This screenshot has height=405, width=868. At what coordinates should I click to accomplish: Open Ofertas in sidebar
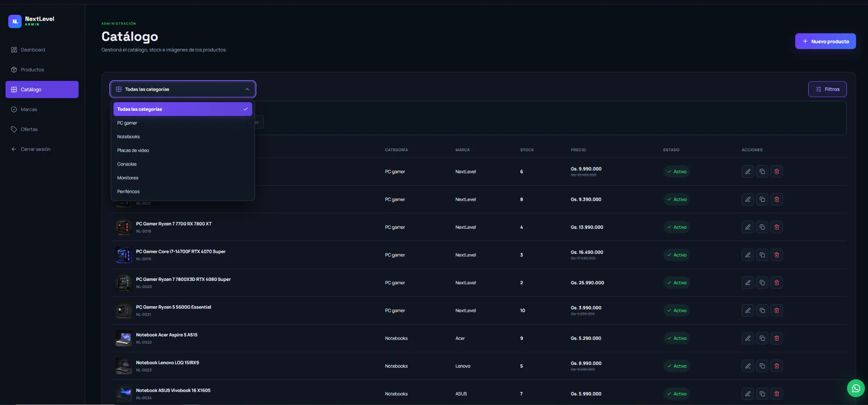(42, 129)
